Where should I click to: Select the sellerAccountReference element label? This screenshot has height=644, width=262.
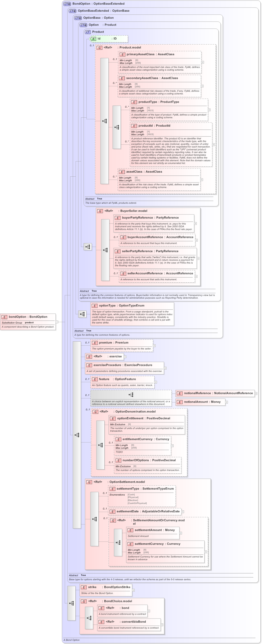tap(160, 273)
